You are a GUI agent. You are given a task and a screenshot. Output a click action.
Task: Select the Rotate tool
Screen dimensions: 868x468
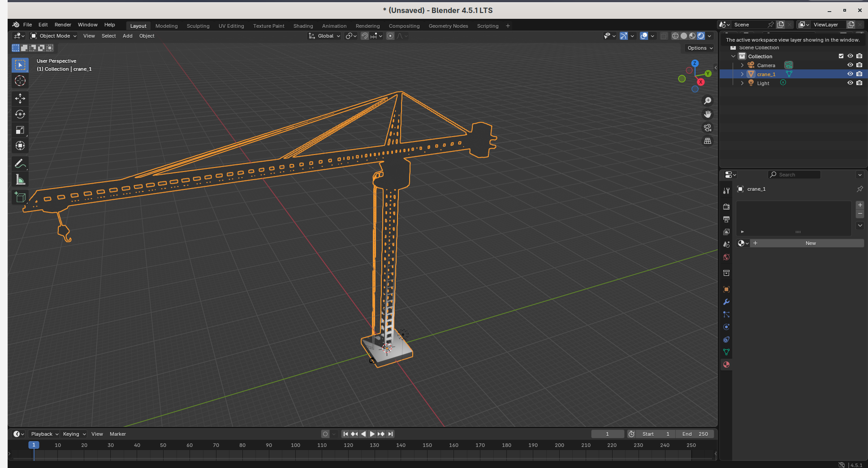click(20, 114)
